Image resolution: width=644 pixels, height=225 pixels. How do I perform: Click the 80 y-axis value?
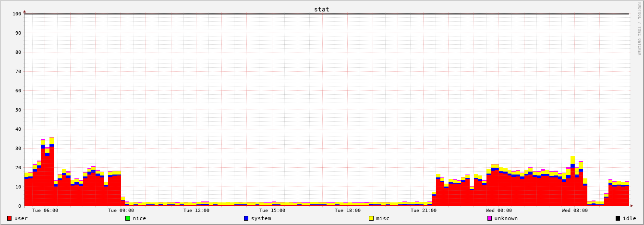tap(18, 52)
